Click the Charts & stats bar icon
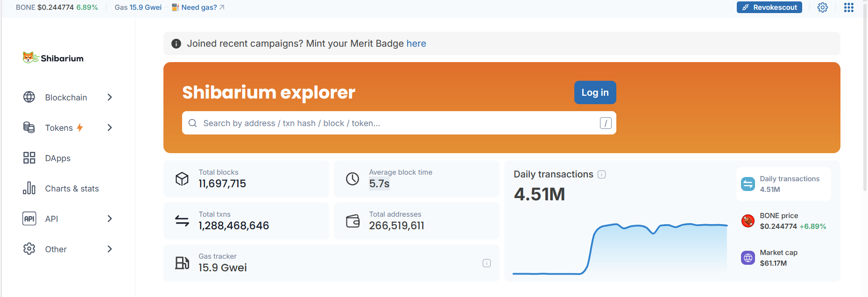The image size is (868, 297). (x=29, y=188)
